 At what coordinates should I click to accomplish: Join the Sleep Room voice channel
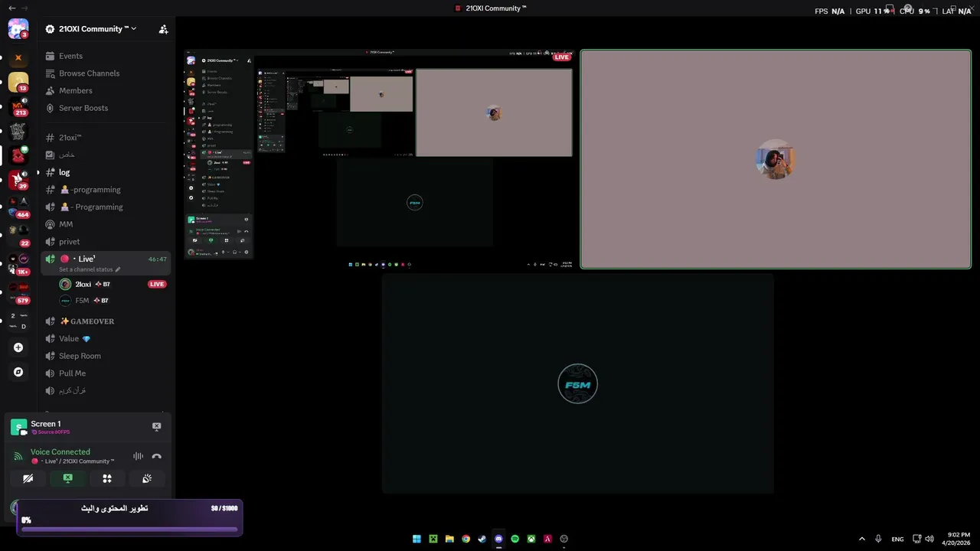tap(106, 356)
